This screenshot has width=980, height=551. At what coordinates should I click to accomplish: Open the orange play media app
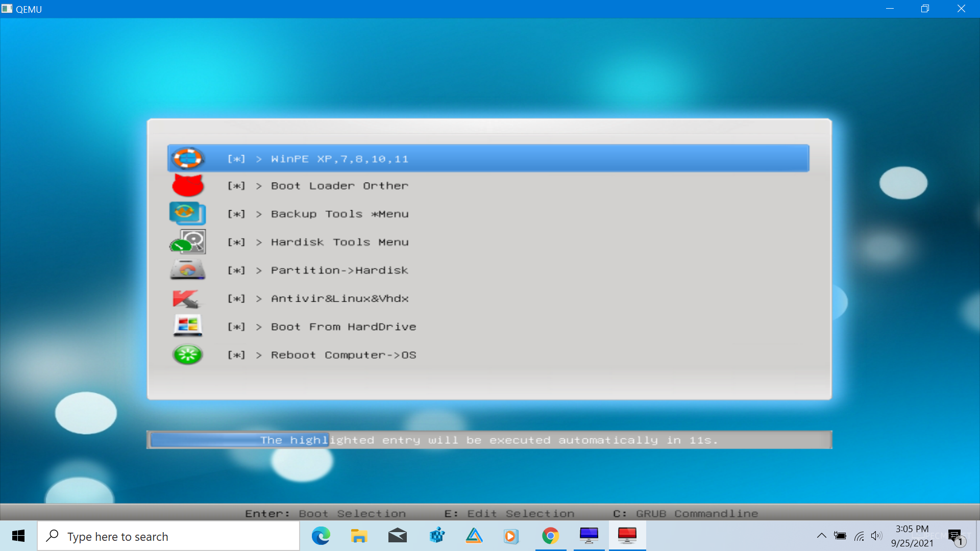510,536
